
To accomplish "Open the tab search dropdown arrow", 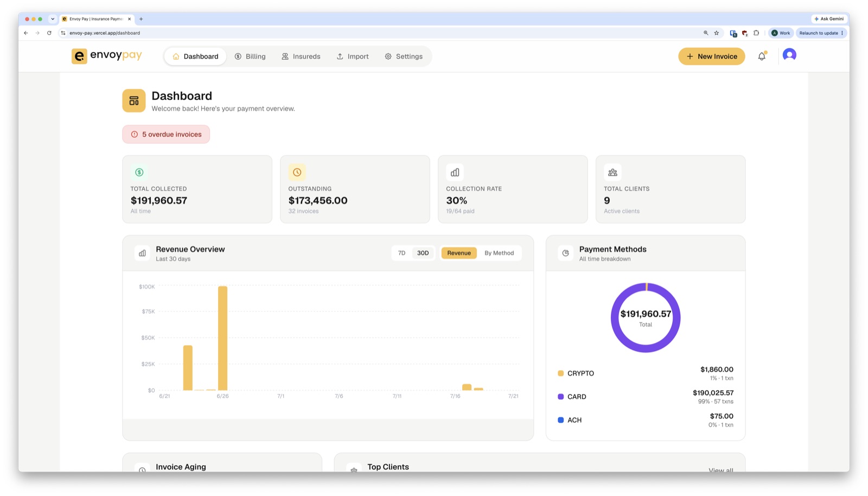I will click(x=53, y=19).
